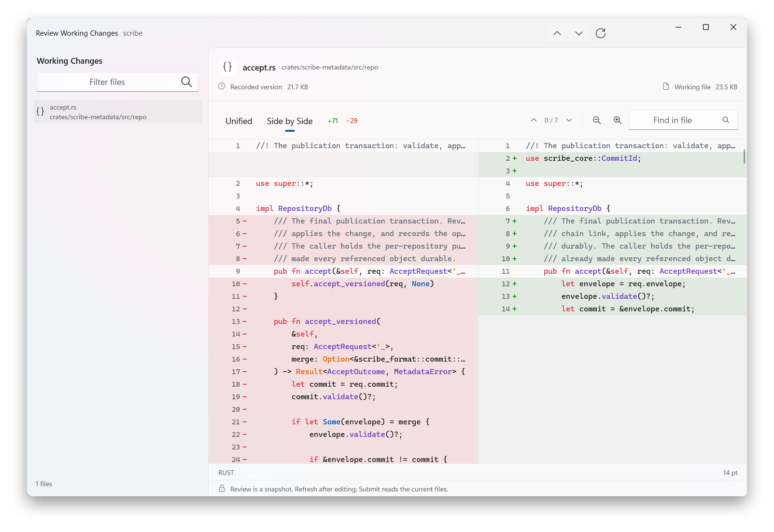Click the clock icon next to Recorded version

point(222,86)
